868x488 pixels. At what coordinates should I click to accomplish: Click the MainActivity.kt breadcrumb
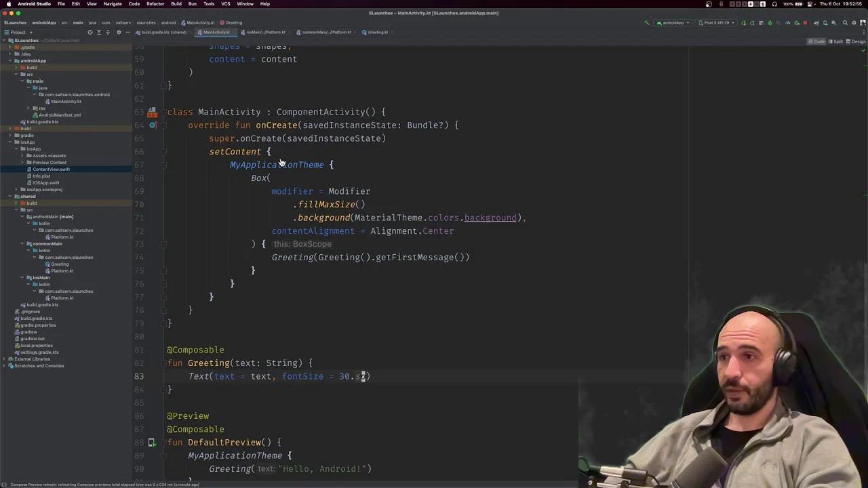[x=200, y=22]
